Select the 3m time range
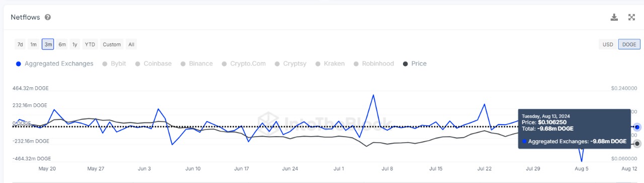644x183 pixels. coord(48,44)
